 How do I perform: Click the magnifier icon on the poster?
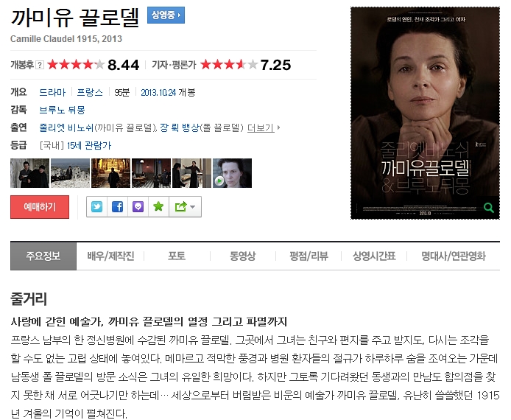[x=488, y=207]
